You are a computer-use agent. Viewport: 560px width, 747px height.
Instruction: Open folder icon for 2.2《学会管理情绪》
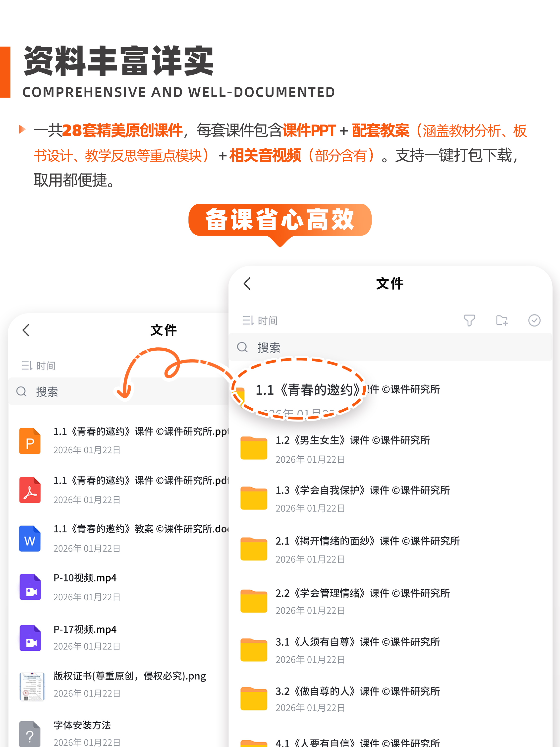pyautogui.click(x=254, y=601)
